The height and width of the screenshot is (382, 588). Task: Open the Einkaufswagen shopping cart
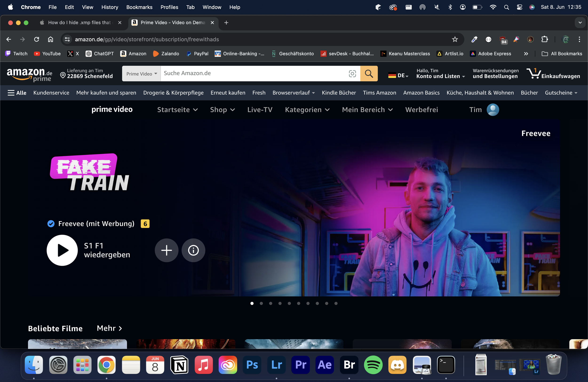click(x=553, y=73)
